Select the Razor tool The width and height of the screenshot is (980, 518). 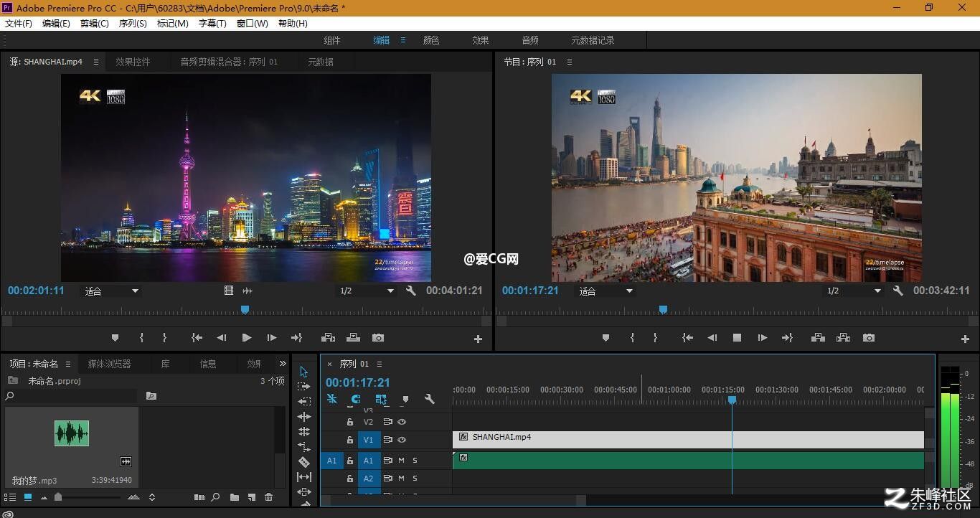pyautogui.click(x=303, y=462)
